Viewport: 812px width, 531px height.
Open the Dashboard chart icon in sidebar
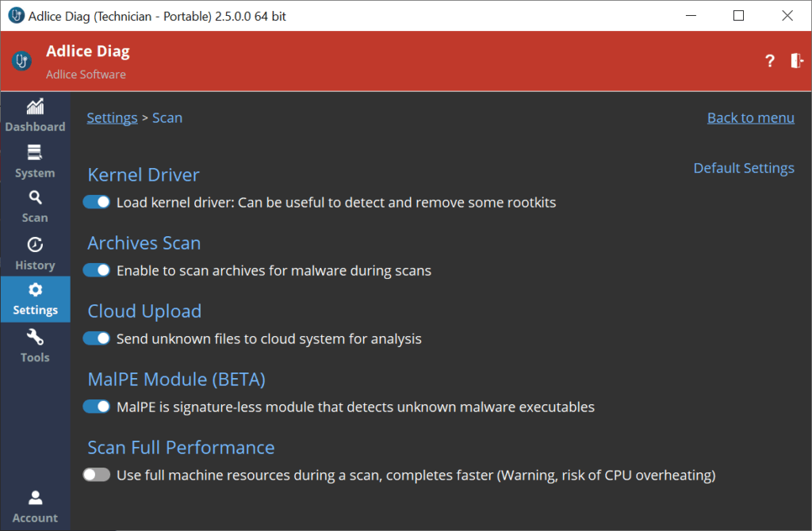pyautogui.click(x=35, y=107)
